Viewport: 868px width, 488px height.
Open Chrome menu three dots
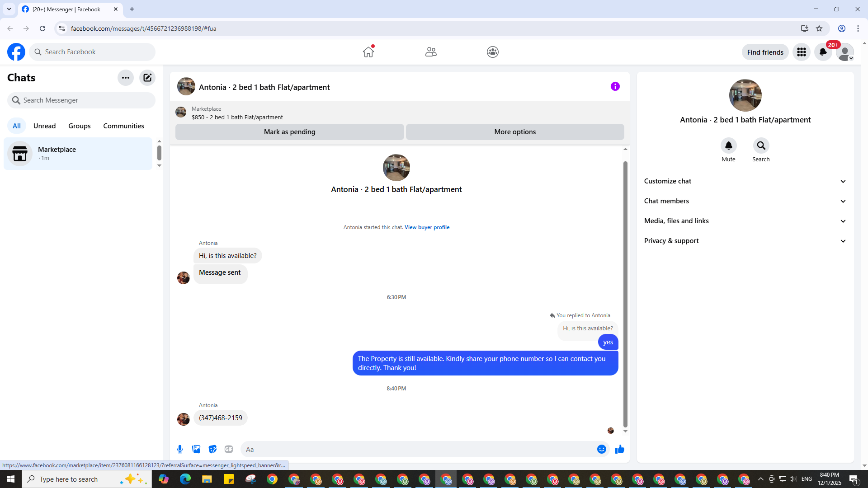coord(858,28)
